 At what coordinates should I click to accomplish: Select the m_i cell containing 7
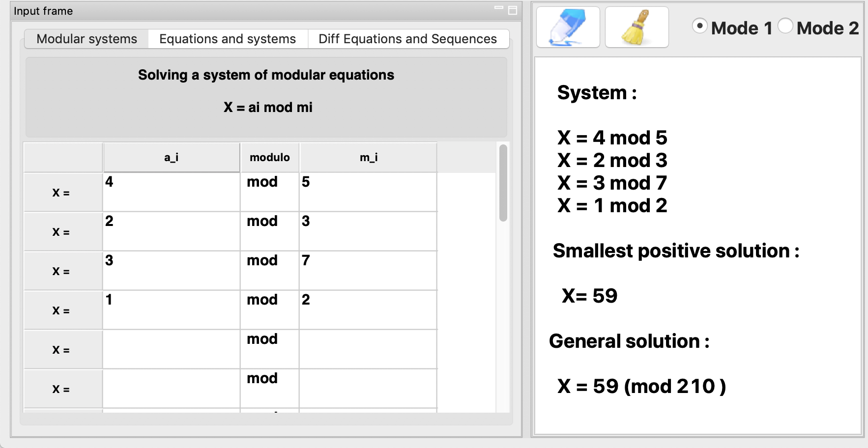[x=368, y=271]
